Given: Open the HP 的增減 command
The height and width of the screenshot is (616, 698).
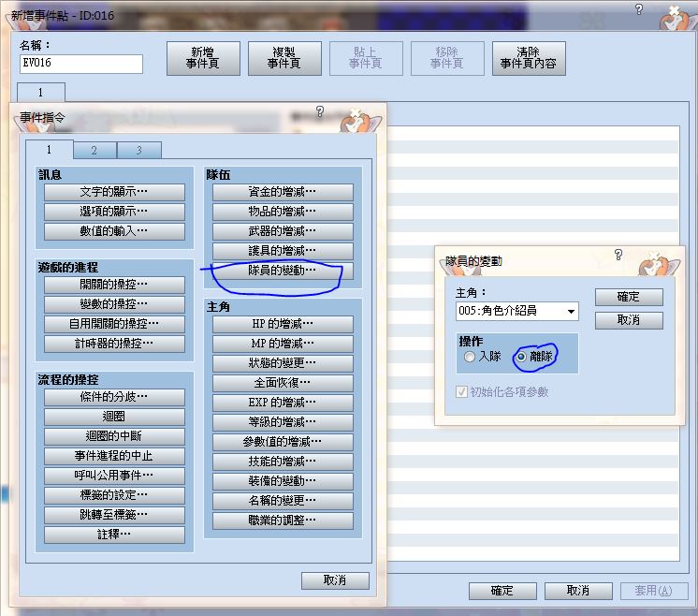Looking at the screenshot, I should click(283, 324).
